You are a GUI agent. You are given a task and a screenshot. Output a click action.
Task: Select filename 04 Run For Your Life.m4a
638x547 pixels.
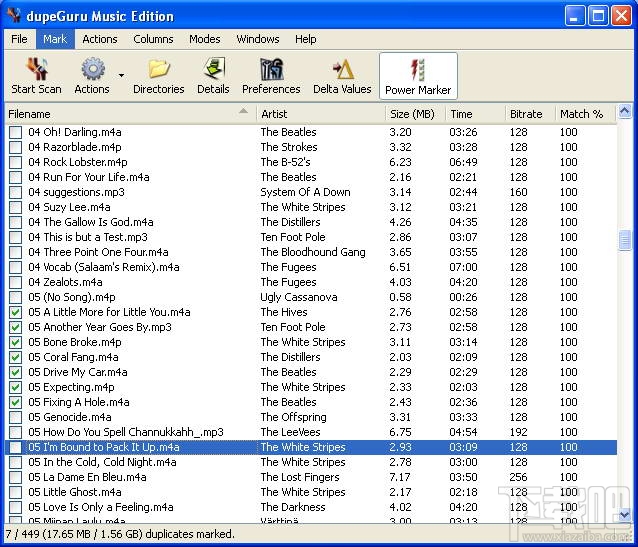click(89, 177)
